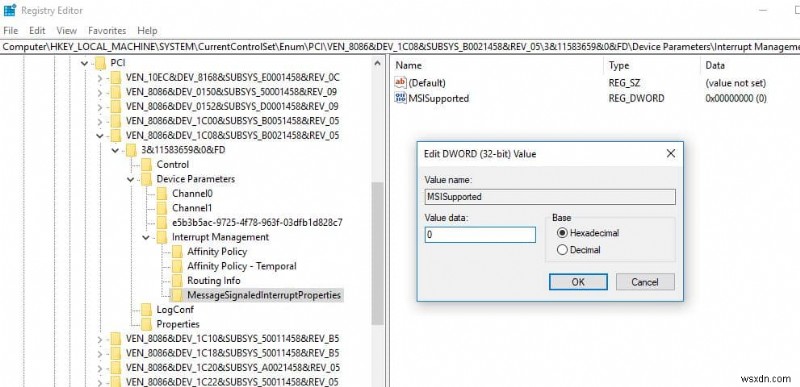Open the File menu
Viewport: 800px width, 387px height.
(11, 31)
